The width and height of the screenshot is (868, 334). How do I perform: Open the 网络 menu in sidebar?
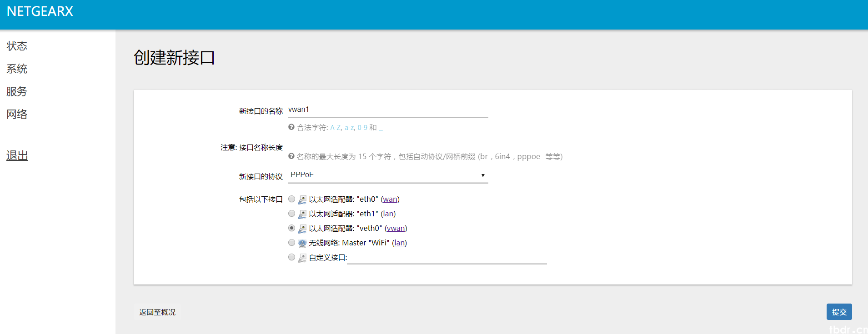point(17,114)
